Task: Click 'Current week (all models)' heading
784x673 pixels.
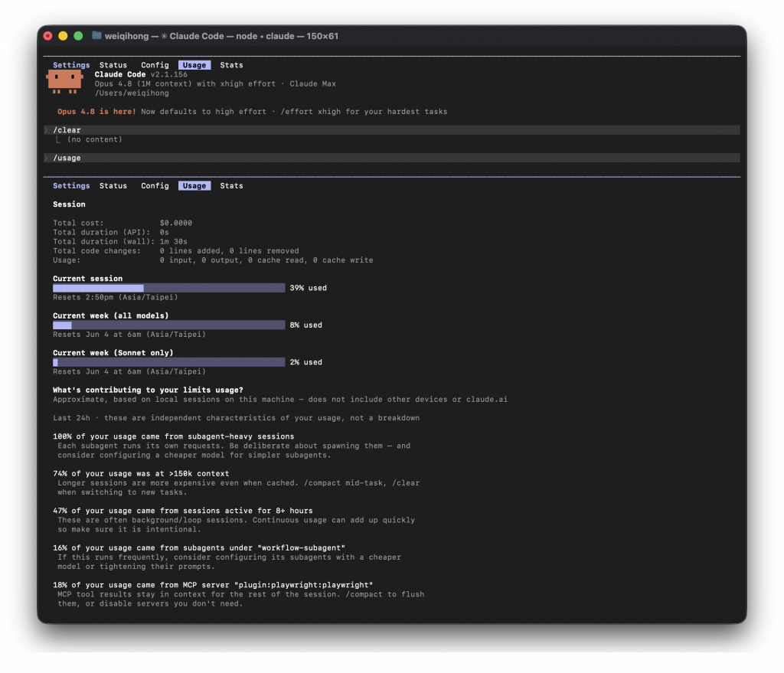Action: coord(111,316)
